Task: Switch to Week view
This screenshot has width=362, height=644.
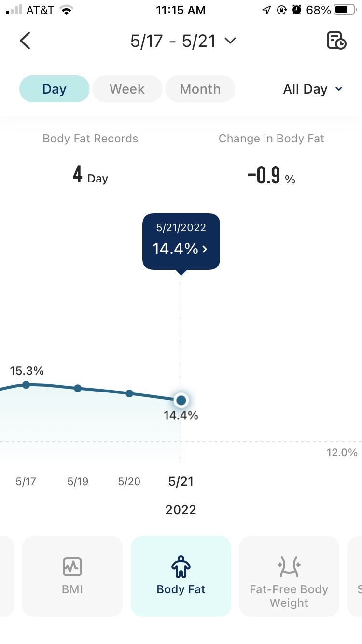Action: pos(127,89)
